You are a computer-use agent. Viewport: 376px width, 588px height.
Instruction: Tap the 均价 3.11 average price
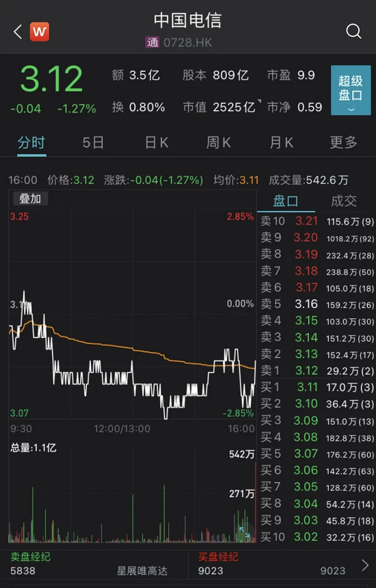236,180
